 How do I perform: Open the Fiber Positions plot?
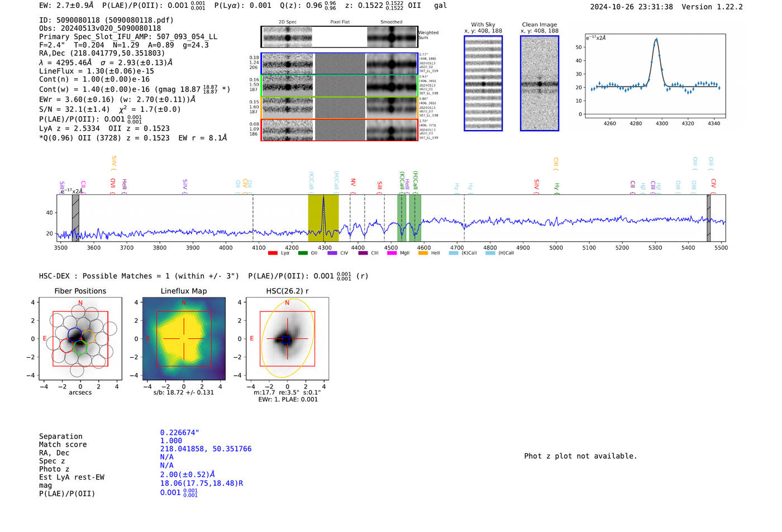pos(80,339)
